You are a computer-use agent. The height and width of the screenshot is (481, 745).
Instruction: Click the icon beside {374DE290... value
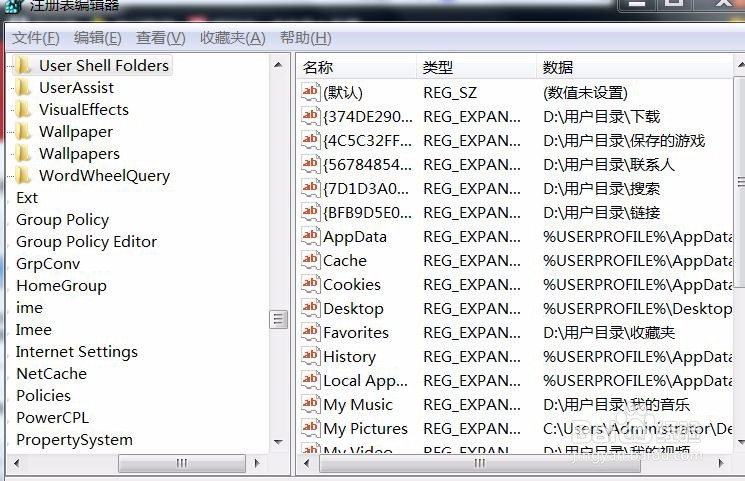point(311,116)
